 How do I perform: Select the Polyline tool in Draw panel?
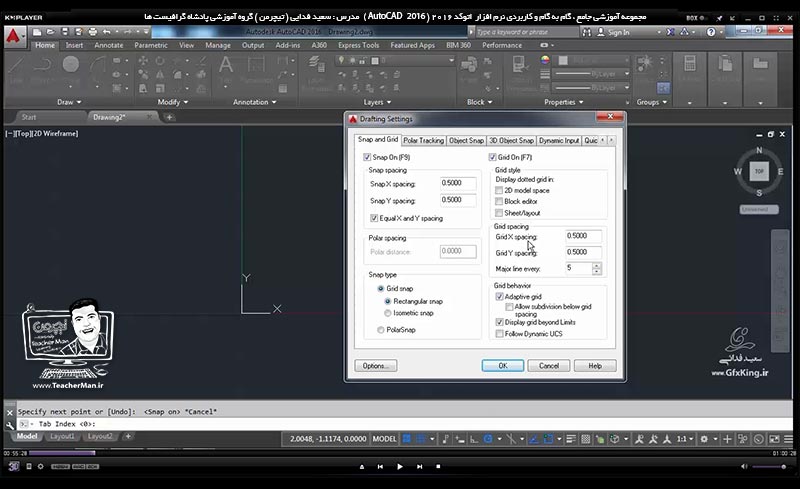[43, 66]
